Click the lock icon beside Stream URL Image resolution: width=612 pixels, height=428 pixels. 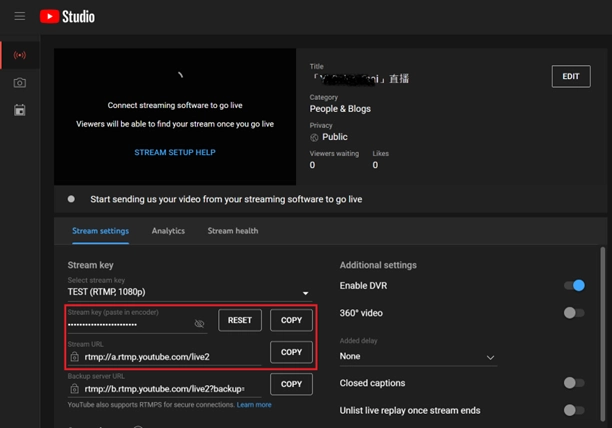pyautogui.click(x=75, y=357)
